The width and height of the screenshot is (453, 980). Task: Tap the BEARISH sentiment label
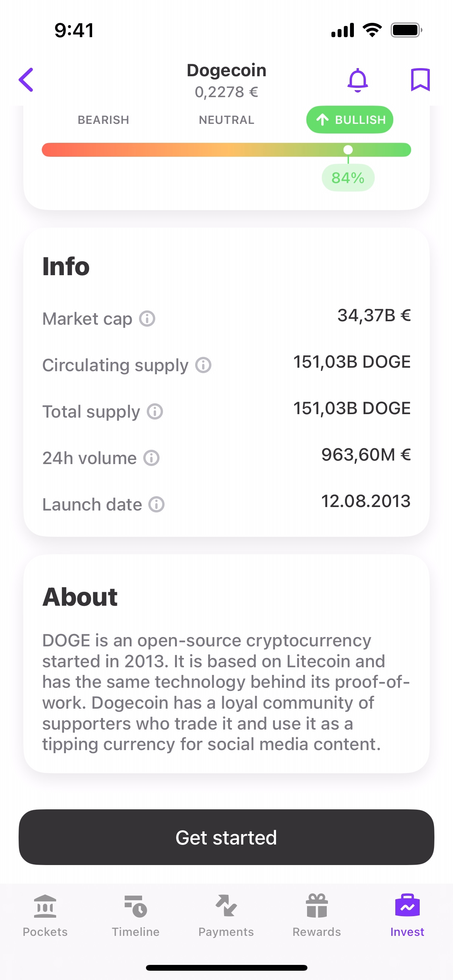coord(103,120)
